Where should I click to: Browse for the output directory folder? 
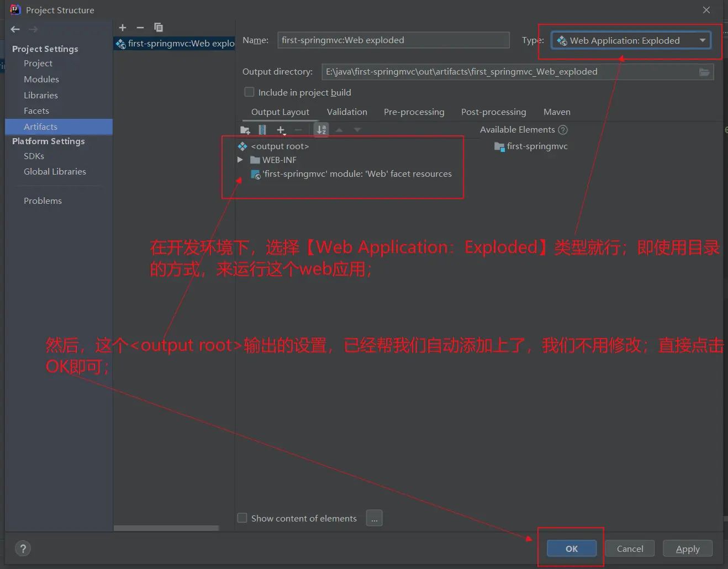(704, 72)
